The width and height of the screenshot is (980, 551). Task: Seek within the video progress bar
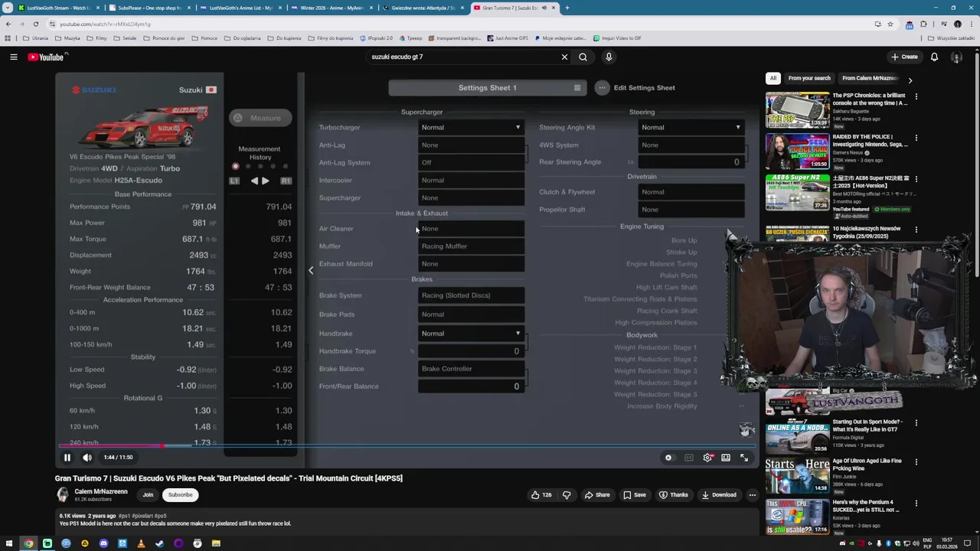point(406,445)
